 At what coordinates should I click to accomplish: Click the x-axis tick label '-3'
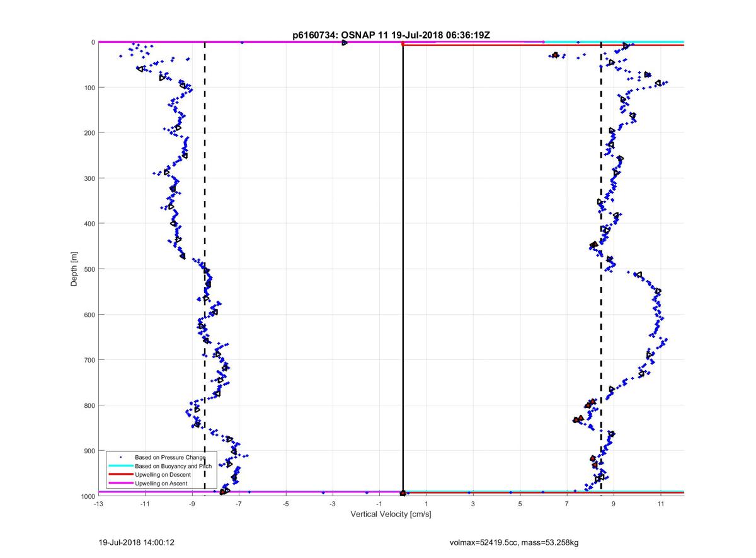[332, 503]
